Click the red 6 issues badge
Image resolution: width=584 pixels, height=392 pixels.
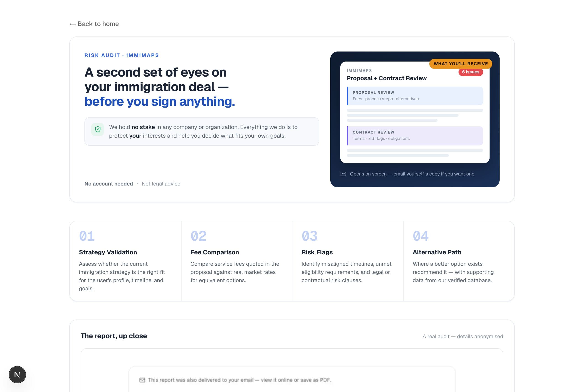tap(471, 72)
